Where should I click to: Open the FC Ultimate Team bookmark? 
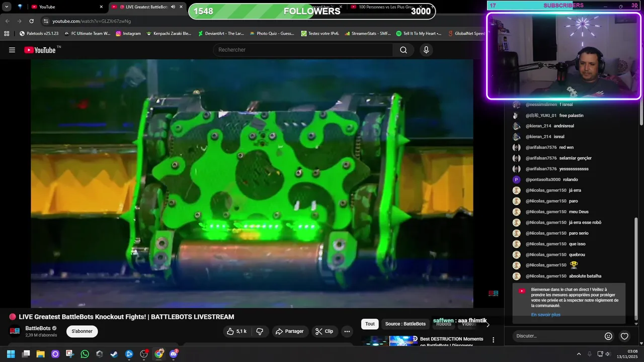point(87,34)
